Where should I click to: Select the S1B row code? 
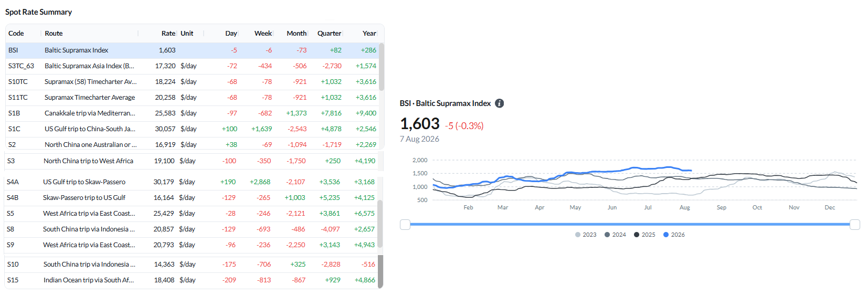[x=14, y=113]
